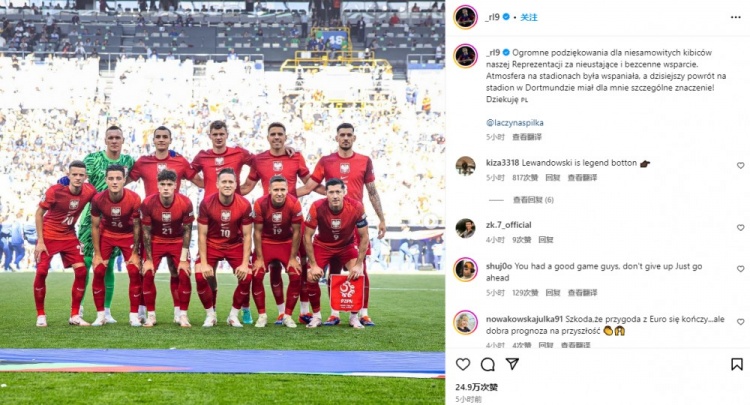Like shuj0o's comment heart

coord(740,269)
